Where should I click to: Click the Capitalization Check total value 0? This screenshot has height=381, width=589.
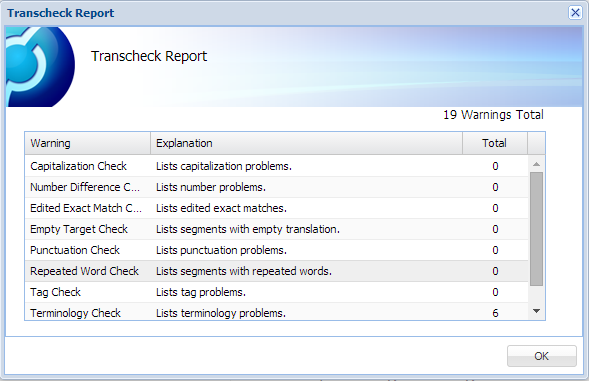point(495,166)
